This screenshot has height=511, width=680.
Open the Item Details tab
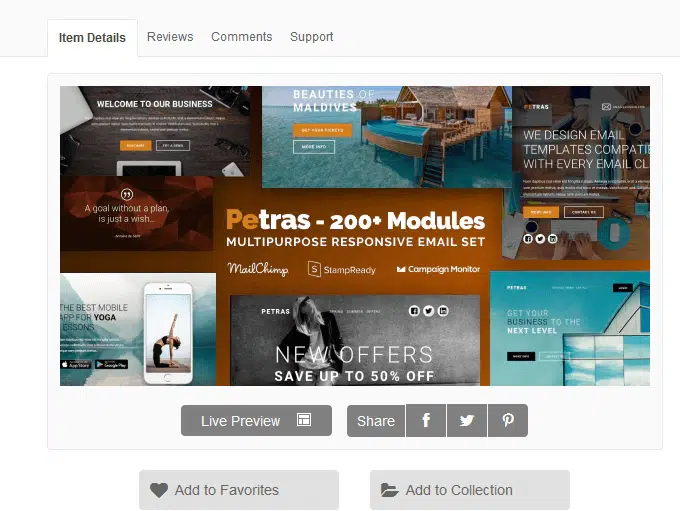click(x=92, y=38)
